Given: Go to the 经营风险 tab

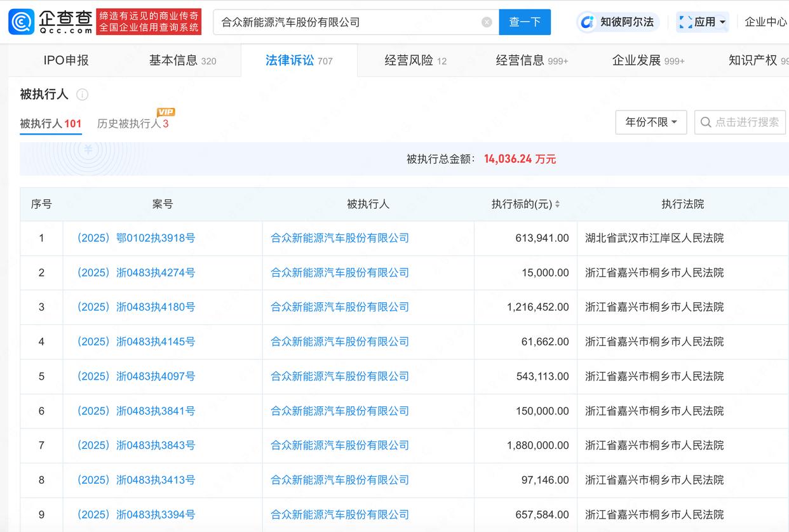Looking at the screenshot, I should (415, 60).
